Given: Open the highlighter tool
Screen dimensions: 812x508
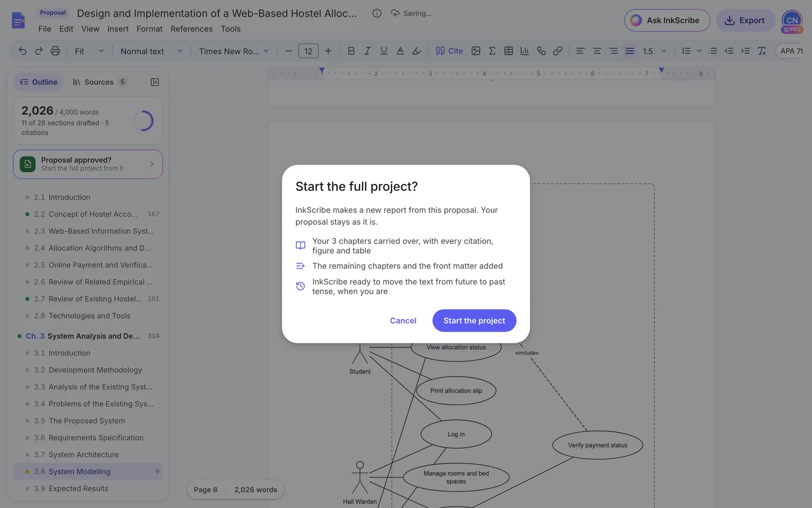Looking at the screenshot, I should tap(417, 51).
